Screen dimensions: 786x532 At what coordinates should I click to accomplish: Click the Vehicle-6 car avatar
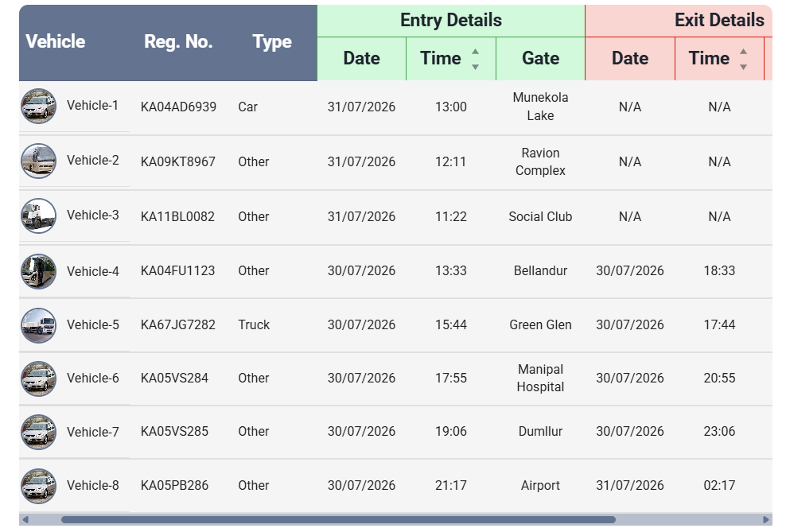click(39, 379)
